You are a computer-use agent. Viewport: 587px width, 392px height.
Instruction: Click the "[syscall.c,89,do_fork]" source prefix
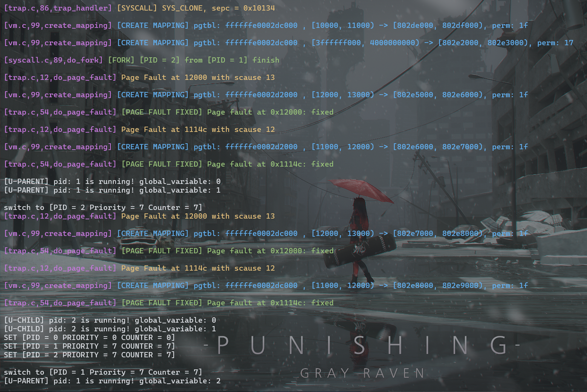[x=53, y=60]
